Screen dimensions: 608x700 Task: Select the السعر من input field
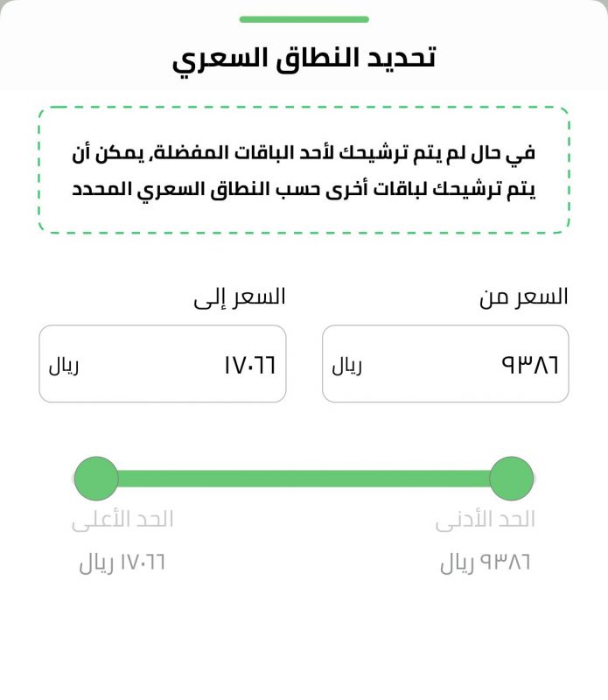click(445, 363)
